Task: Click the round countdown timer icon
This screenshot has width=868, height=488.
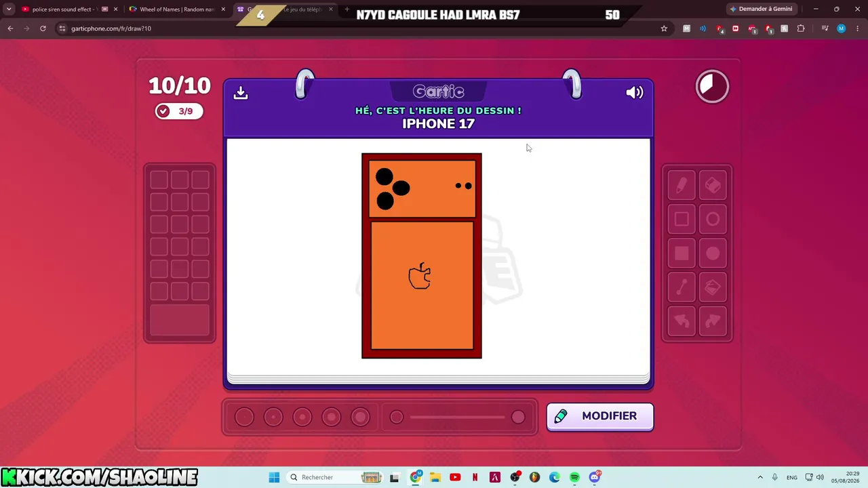Action: pos(712,87)
